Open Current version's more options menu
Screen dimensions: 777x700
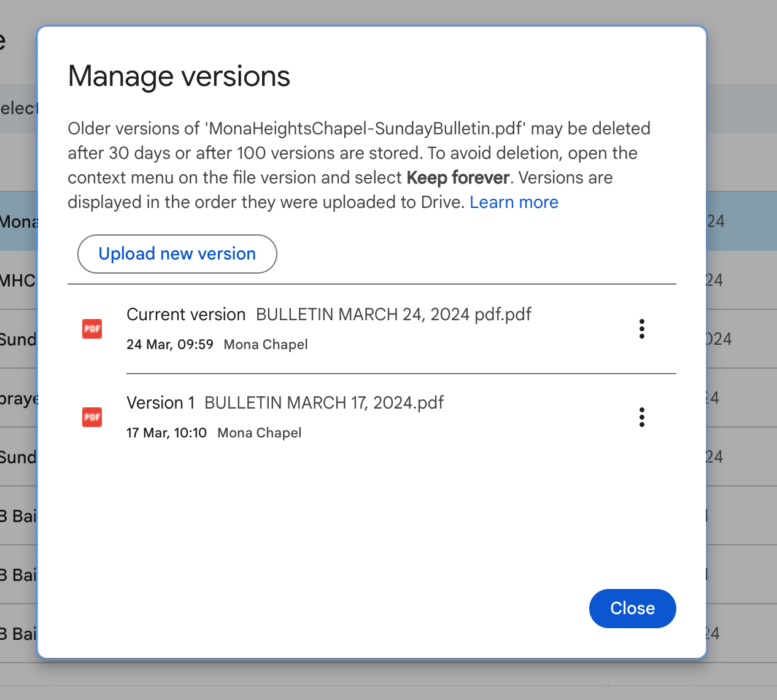coord(642,329)
